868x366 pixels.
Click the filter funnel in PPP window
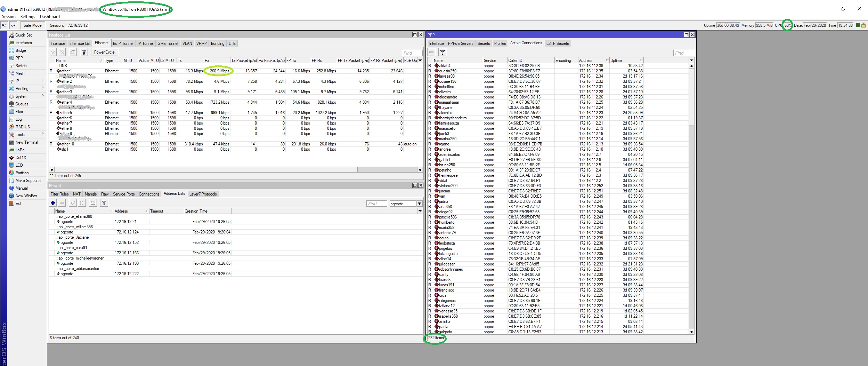click(442, 52)
